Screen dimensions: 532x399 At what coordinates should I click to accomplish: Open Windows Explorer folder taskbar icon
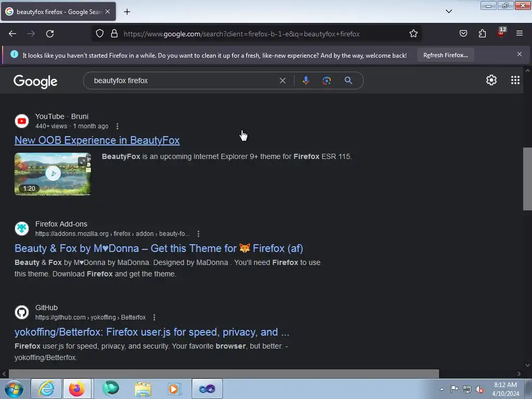pos(143,389)
